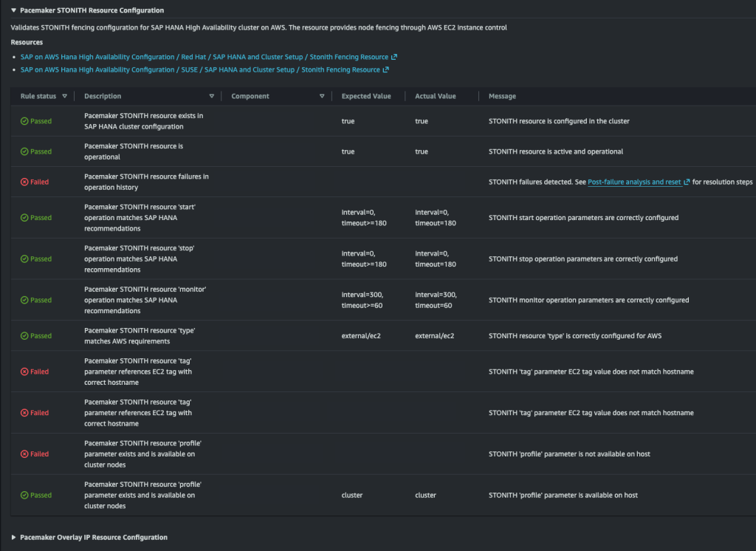Click the Description column filter arrow

point(212,96)
